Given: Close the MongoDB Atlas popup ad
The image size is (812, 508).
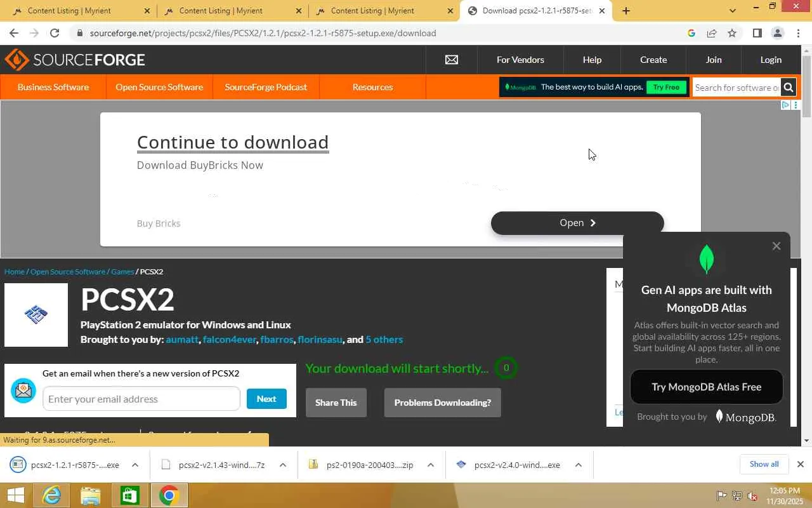Looking at the screenshot, I should click(x=776, y=246).
